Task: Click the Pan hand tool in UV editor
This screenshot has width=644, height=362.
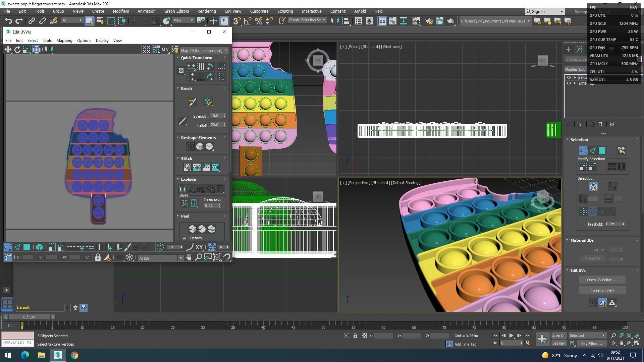Action: (189, 257)
